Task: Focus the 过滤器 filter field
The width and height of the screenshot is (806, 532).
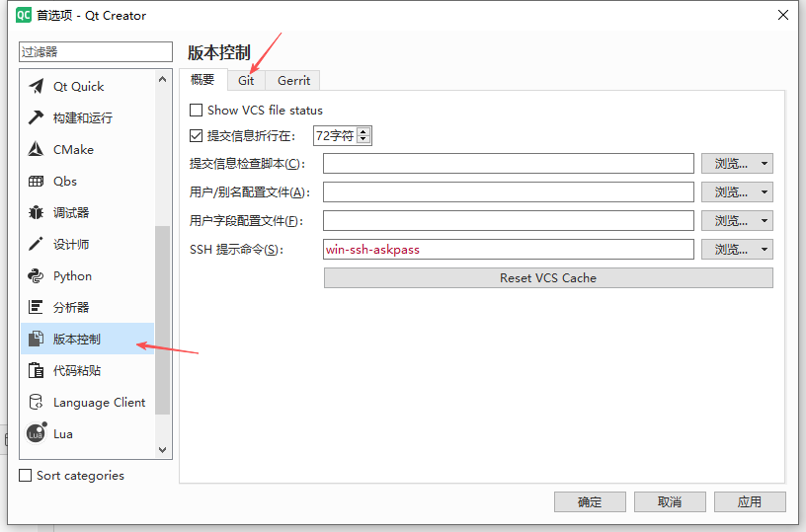Action: [96, 52]
